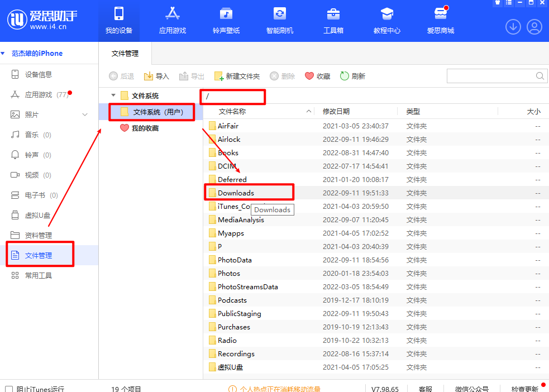Open 设备信息 in the sidebar

38,75
